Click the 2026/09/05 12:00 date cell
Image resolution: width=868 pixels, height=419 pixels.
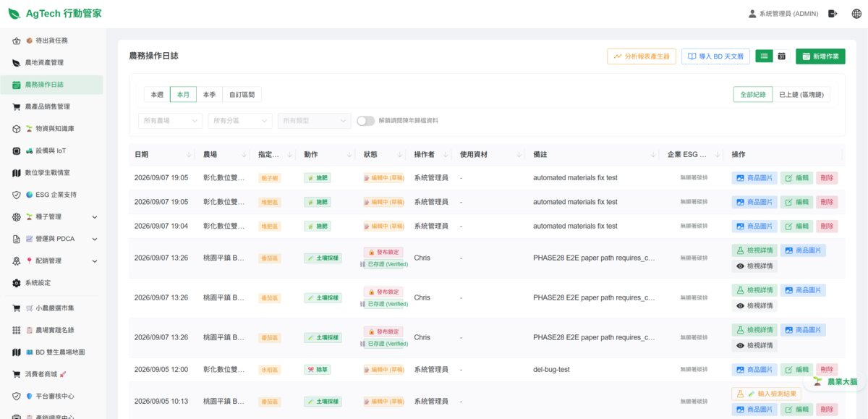point(161,370)
